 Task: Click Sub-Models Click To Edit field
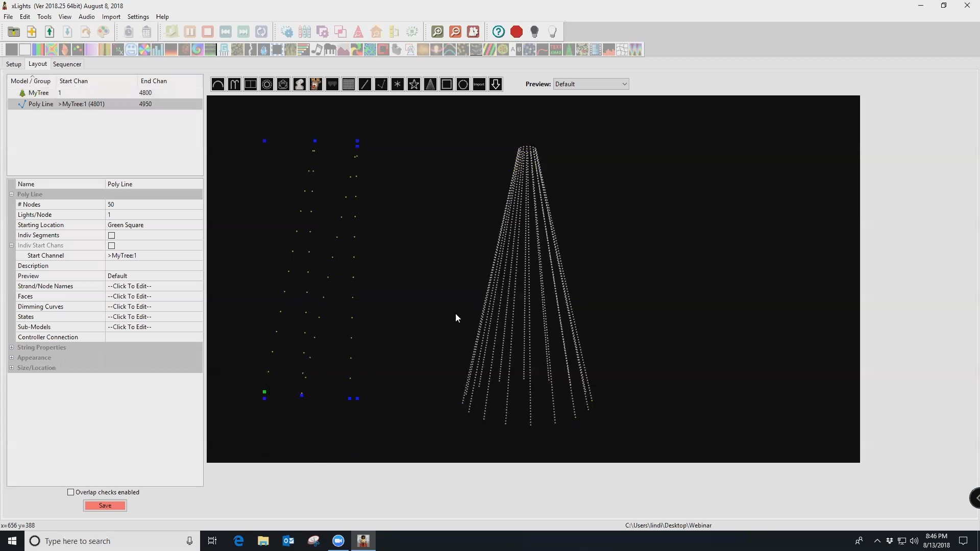[154, 327]
